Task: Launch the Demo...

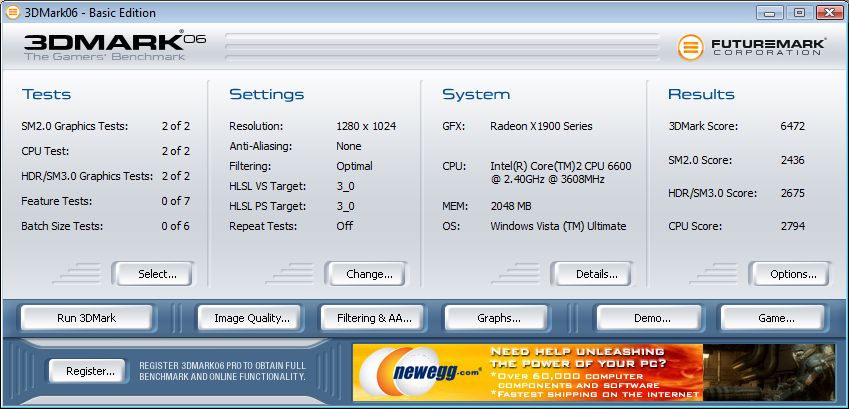Action: click(x=649, y=318)
